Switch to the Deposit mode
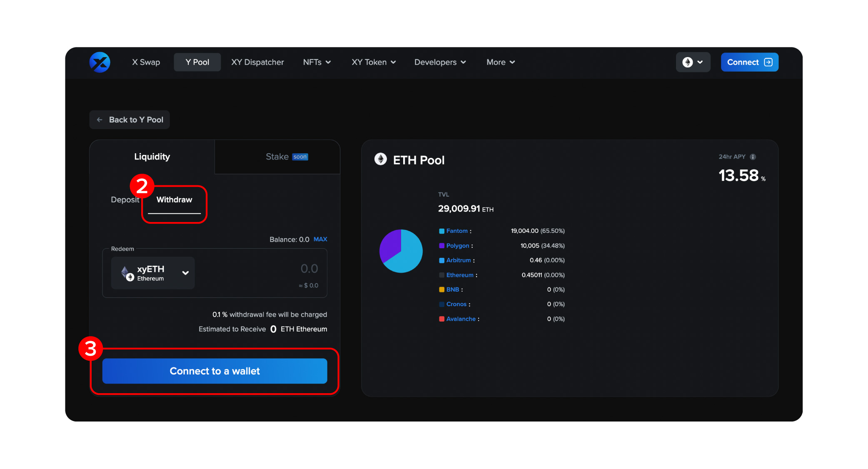Screen dimensions: 868x469 pyautogui.click(x=124, y=200)
